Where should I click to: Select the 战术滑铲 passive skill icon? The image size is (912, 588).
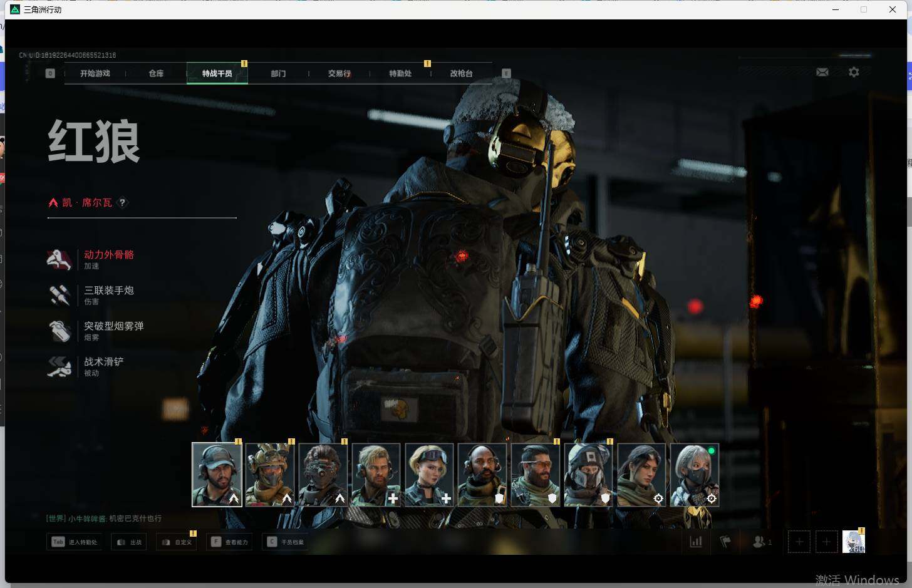point(60,366)
